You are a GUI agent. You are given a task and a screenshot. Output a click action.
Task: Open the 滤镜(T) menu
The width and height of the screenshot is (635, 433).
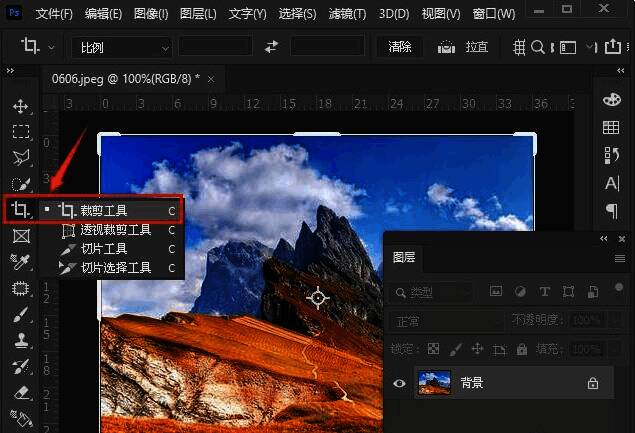click(347, 14)
